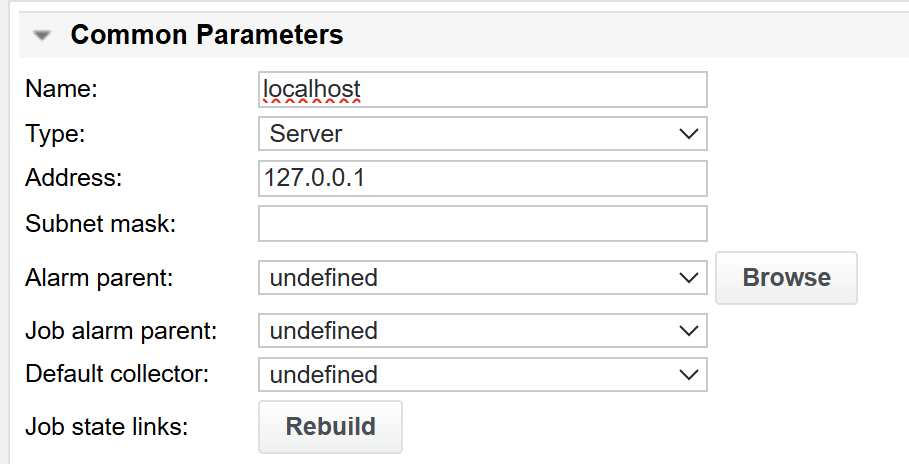Click the "Default collector:" label
The image size is (909, 464).
click(118, 375)
